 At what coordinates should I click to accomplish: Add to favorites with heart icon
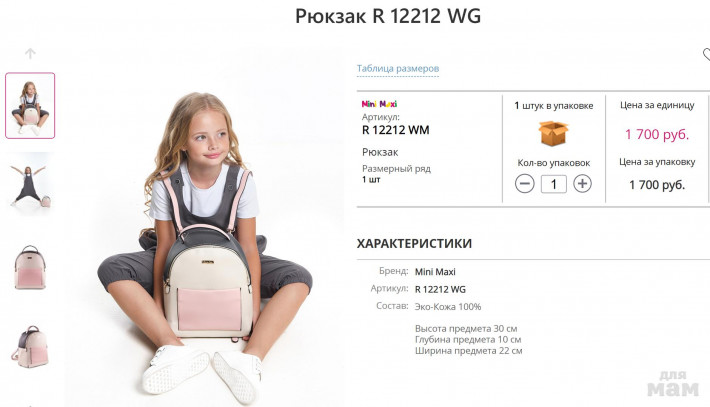pyautogui.click(x=706, y=55)
